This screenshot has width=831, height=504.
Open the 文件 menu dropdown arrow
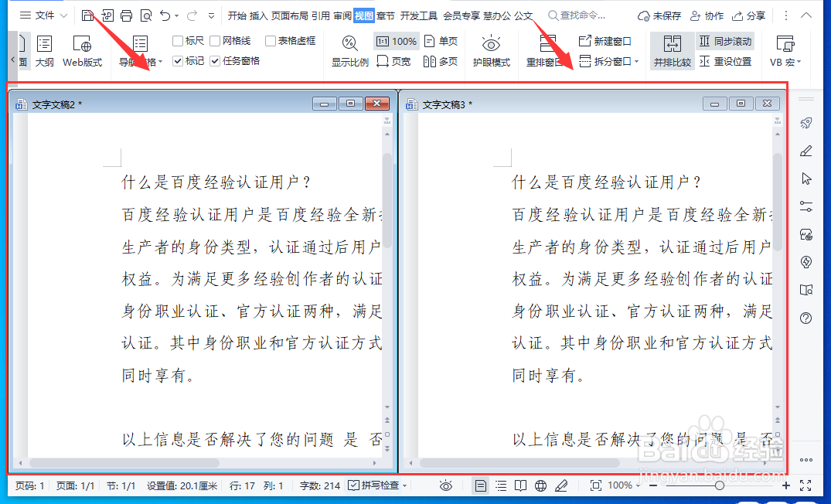(63, 16)
